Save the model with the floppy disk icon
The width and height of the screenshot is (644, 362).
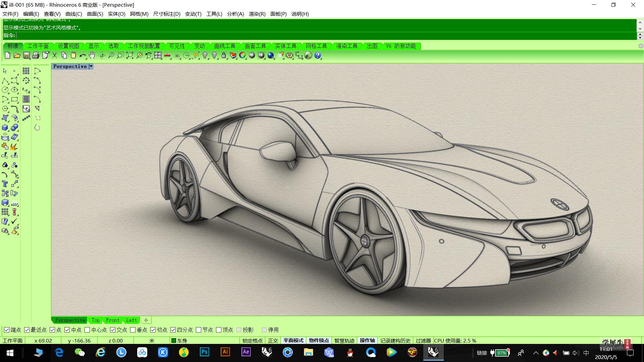pyautogui.click(x=26, y=55)
